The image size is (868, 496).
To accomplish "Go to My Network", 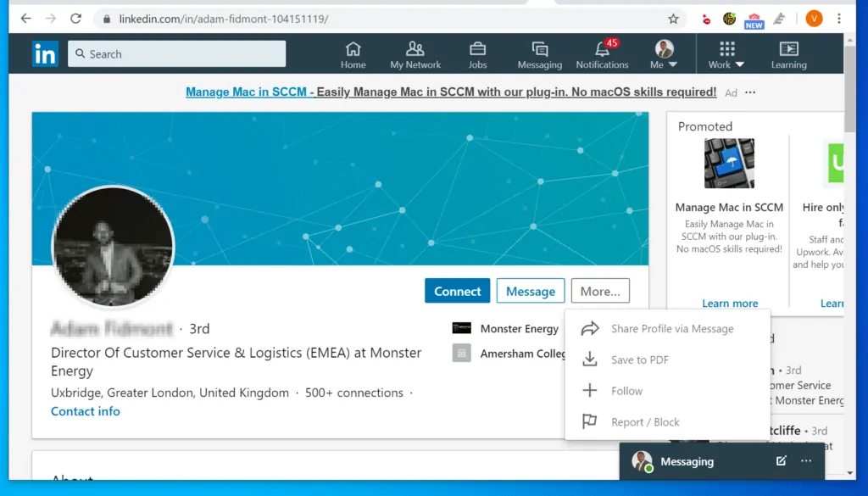I will [x=415, y=55].
